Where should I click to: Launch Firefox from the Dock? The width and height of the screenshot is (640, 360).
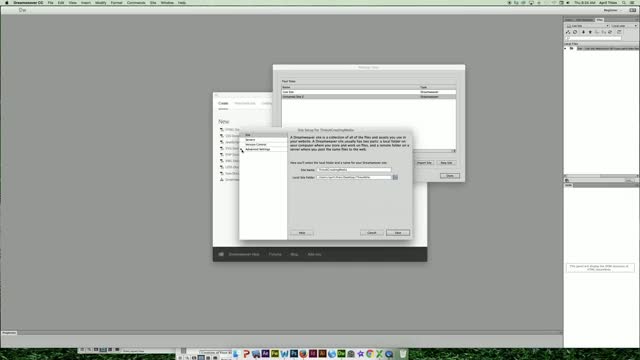pyautogui.click(x=303, y=353)
